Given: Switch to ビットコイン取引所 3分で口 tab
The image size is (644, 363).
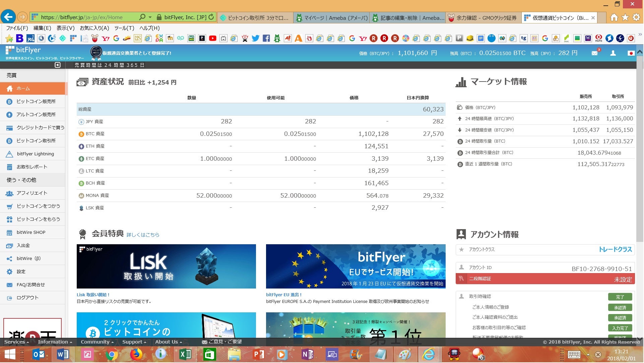Looking at the screenshot, I should click(255, 18).
